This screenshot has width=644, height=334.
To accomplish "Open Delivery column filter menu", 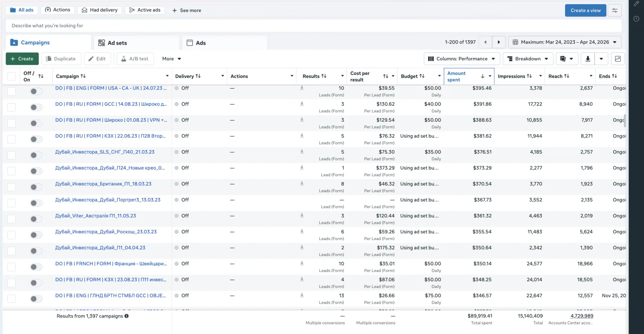I will tap(223, 76).
